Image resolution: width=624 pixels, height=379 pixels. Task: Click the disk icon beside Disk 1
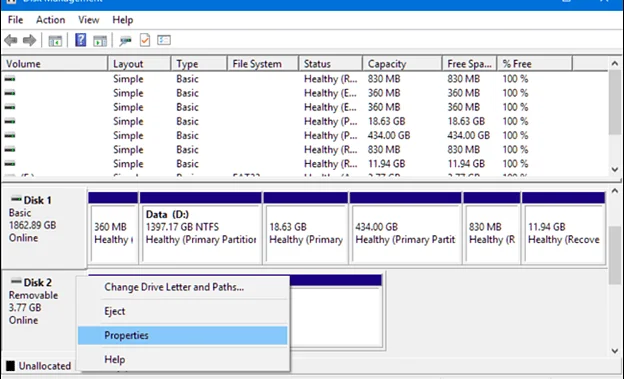pos(16,199)
